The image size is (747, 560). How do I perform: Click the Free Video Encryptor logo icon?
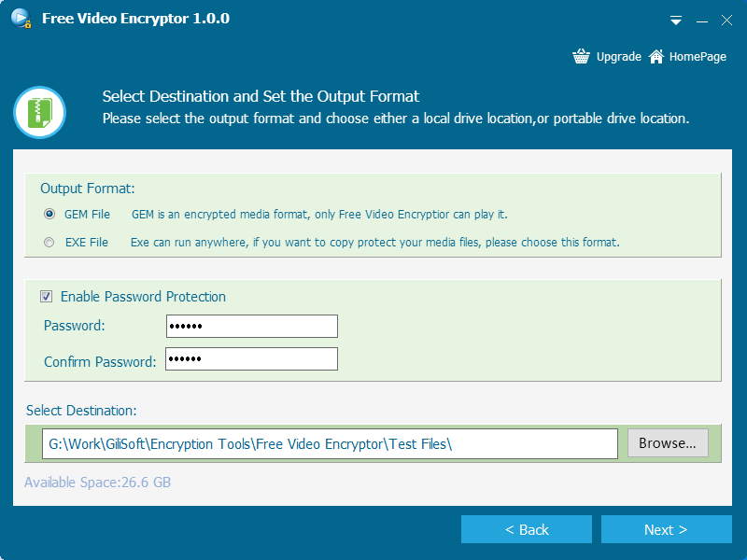20,18
